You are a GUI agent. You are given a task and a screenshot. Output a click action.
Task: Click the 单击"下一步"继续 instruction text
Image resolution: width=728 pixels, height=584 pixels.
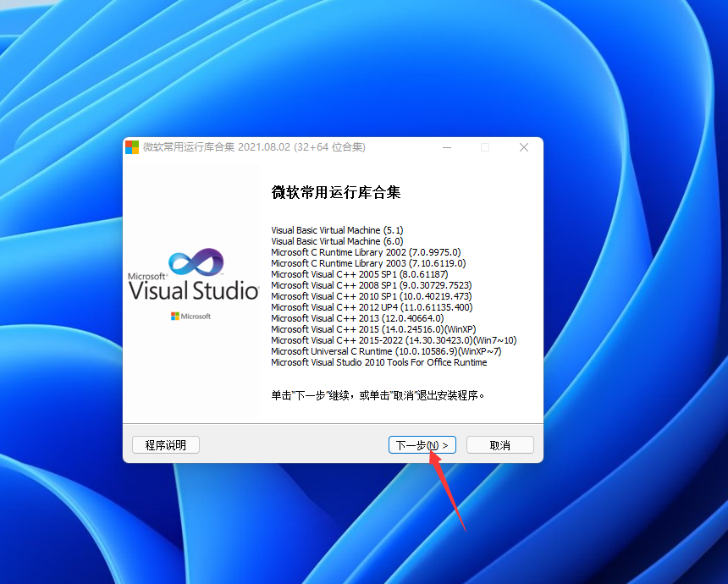[378, 395]
